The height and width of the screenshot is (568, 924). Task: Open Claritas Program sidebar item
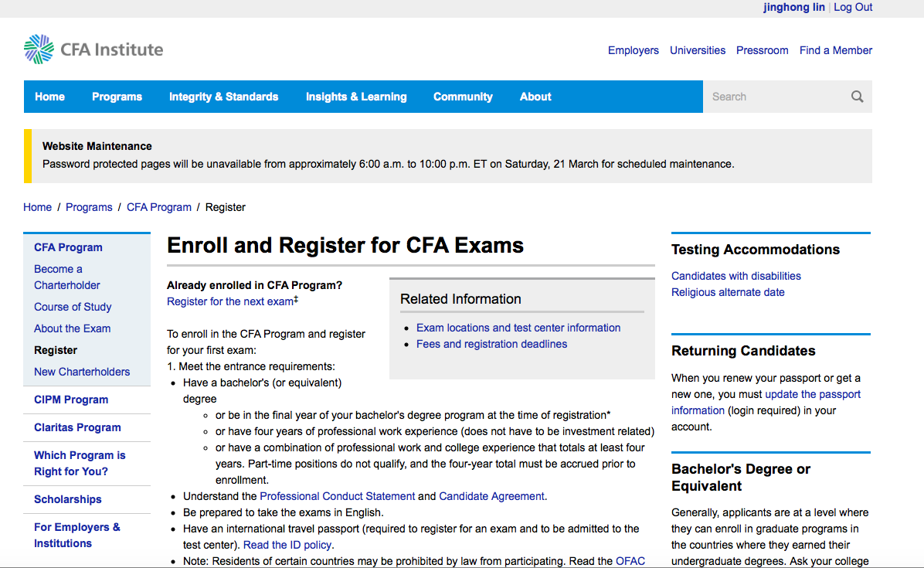point(77,428)
